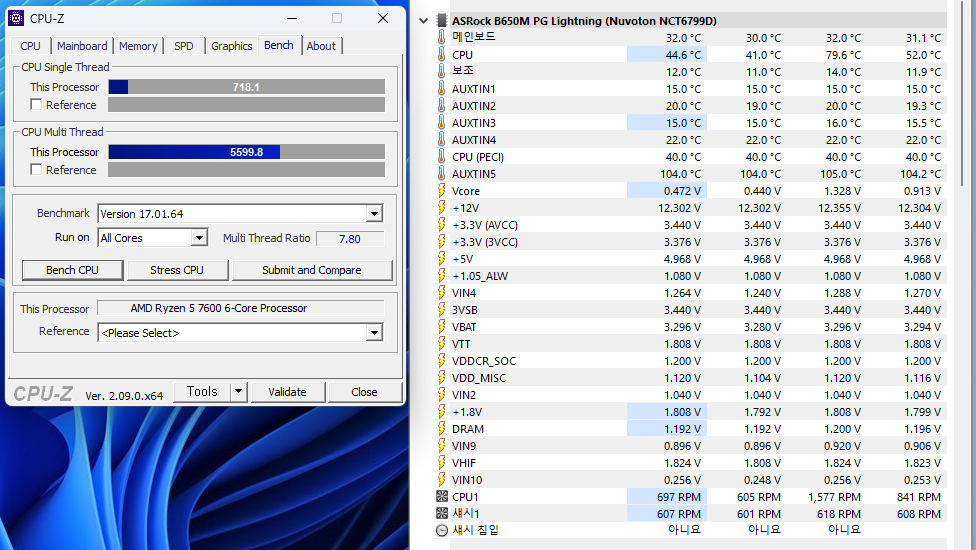Screen dimensions: 976x550
Task: Enable Single Thread Reference checkbox
Action: pos(36,105)
